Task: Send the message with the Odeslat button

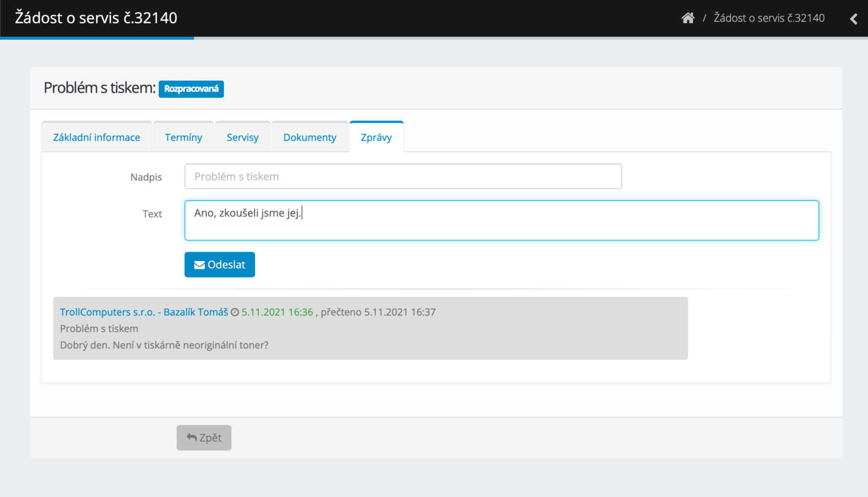Action: [x=220, y=264]
